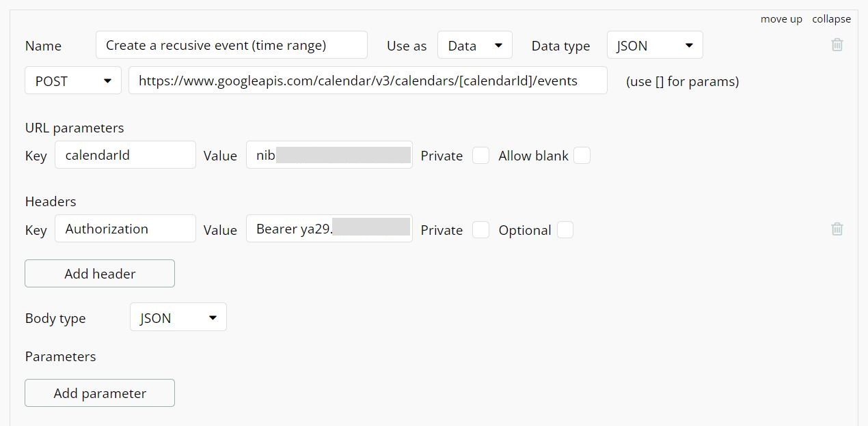The width and height of the screenshot is (868, 426).
Task: Delete the API call with top trash icon
Action: (837, 45)
